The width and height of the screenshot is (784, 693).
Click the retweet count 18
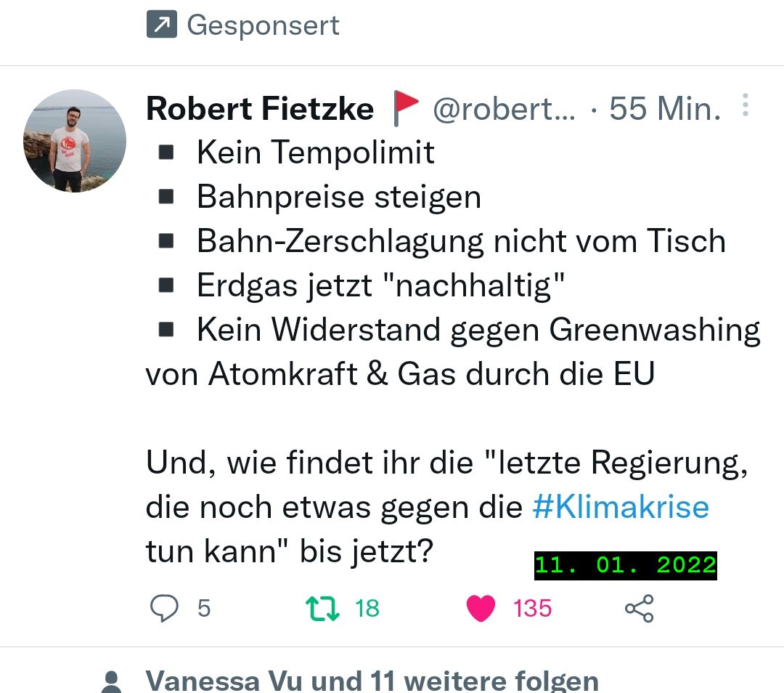tap(367, 608)
